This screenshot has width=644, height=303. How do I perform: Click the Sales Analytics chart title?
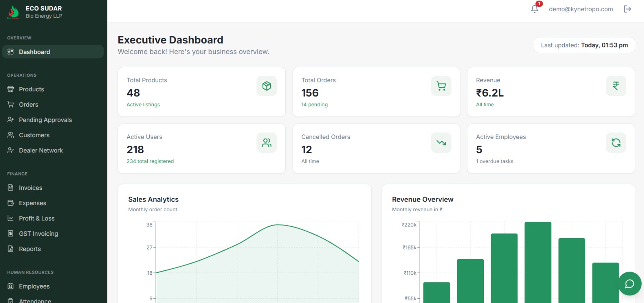click(153, 200)
